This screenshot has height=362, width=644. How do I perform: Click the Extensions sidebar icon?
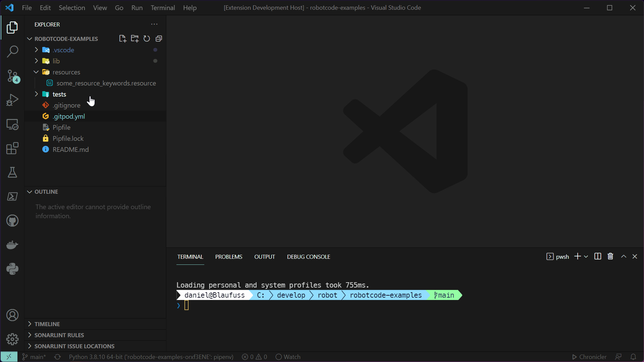tap(12, 148)
